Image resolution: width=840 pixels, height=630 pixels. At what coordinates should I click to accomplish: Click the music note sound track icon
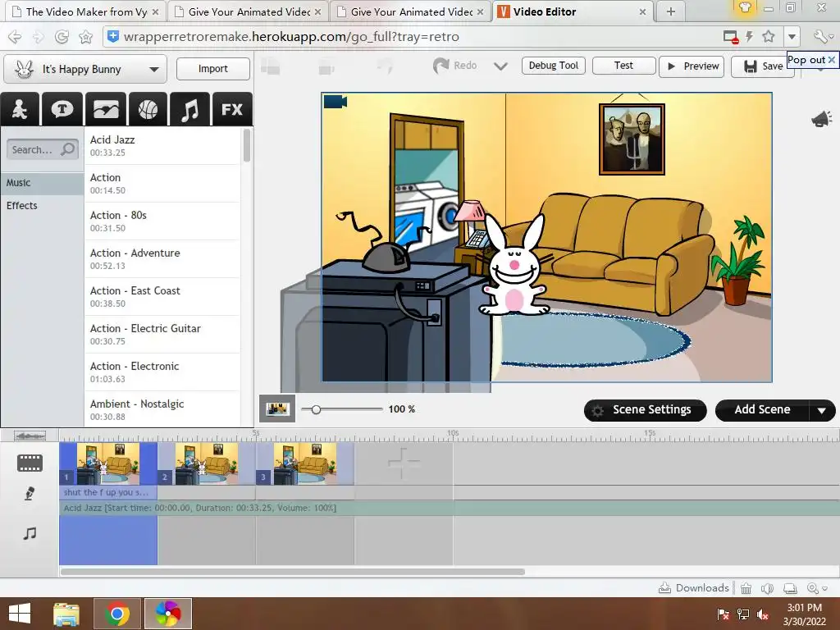[x=30, y=533]
